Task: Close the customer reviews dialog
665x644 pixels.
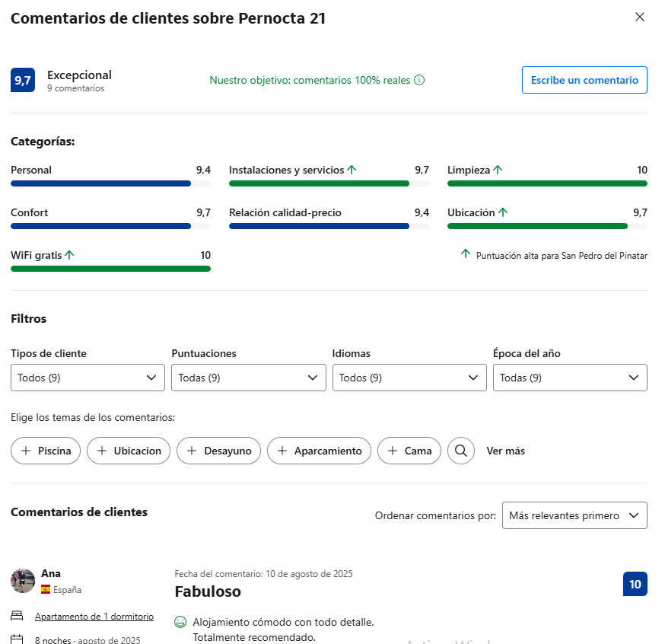Action: point(640,17)
